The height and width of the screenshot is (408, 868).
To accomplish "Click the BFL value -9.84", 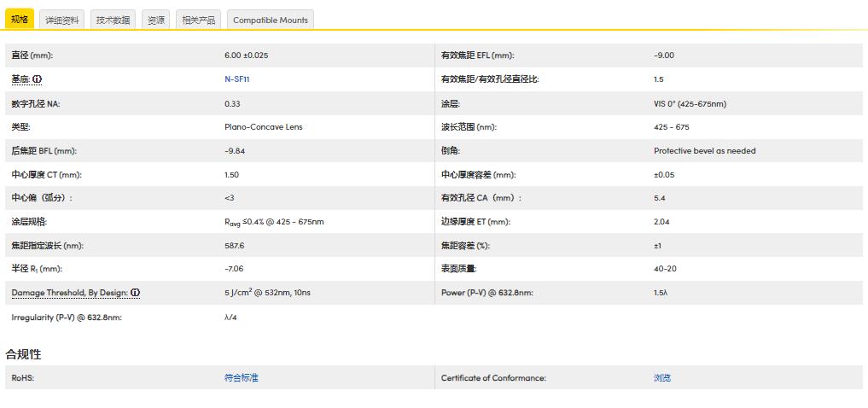I will click(235, 150).
